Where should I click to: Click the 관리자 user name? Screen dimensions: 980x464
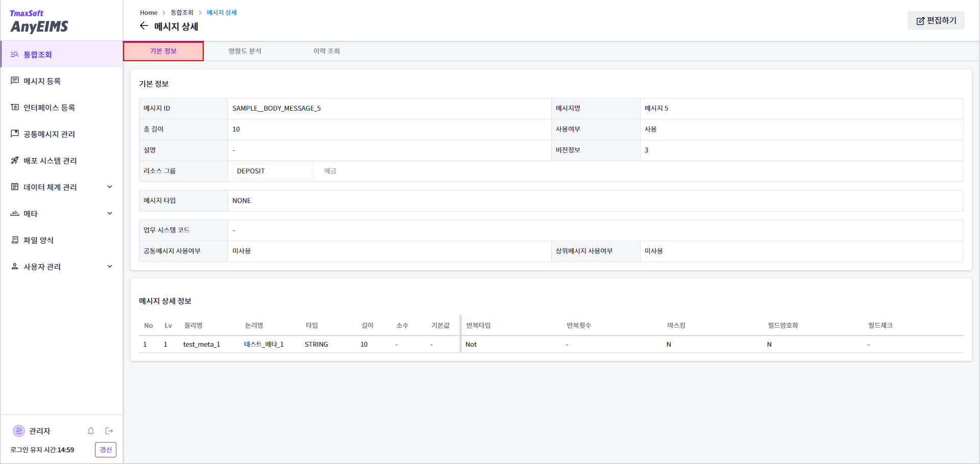[x=40, y=431]
